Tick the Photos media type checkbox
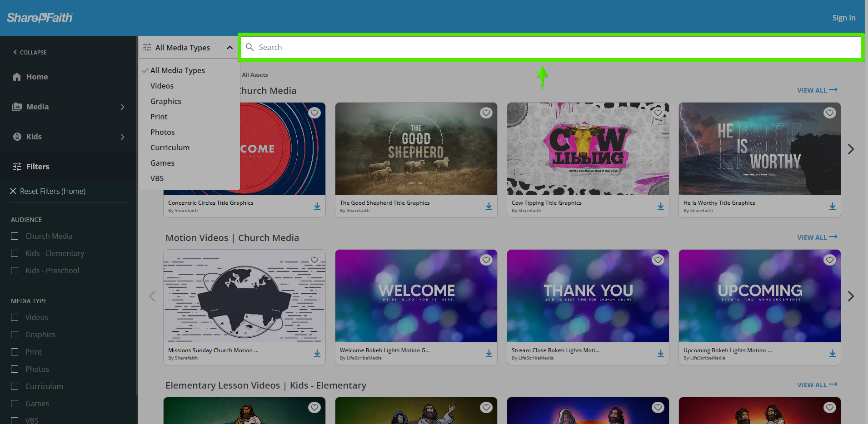The image size is (868, 424). (x=15, y=369)
